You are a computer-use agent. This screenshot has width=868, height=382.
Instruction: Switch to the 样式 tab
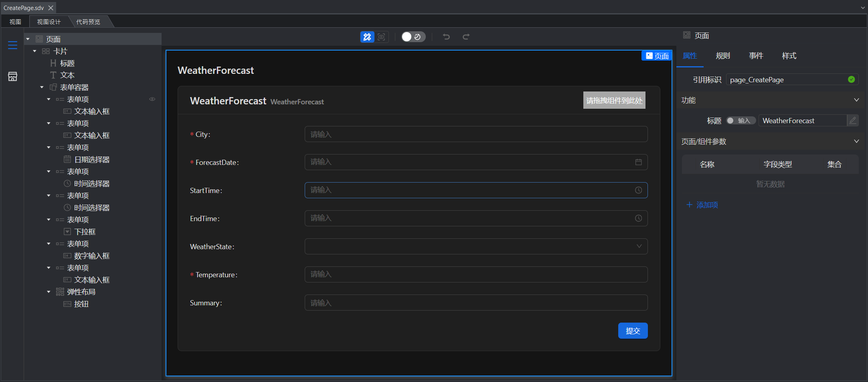[x=789, y=56]
